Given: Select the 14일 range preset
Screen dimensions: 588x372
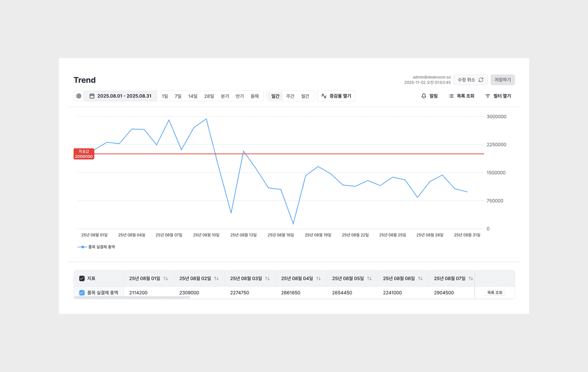Looking at the screenshot, I should pos(193,96).
